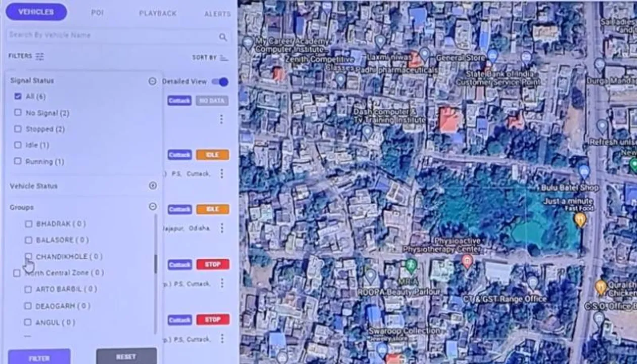Open the Sort By icon
Screen dimensions: 637x364
224,58
